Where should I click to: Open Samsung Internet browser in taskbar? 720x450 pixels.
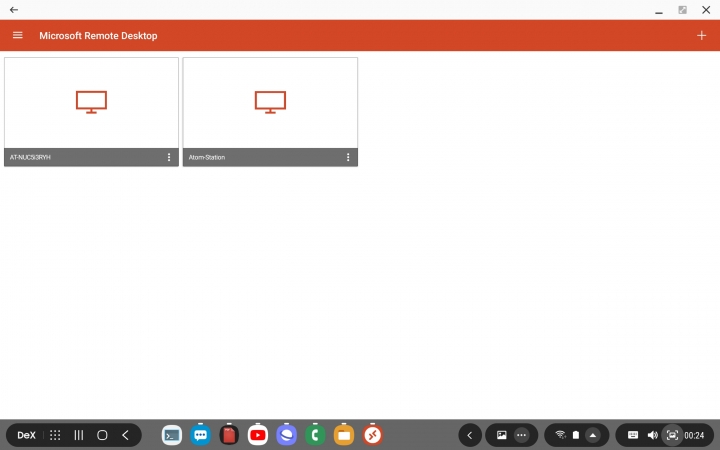[287, 435]
